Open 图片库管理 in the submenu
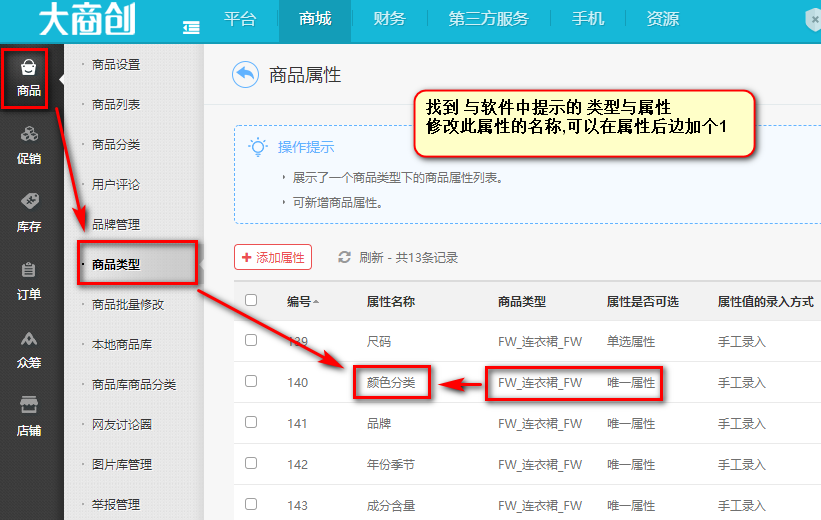Screen dimensions: 821x520 click(122, 464)
